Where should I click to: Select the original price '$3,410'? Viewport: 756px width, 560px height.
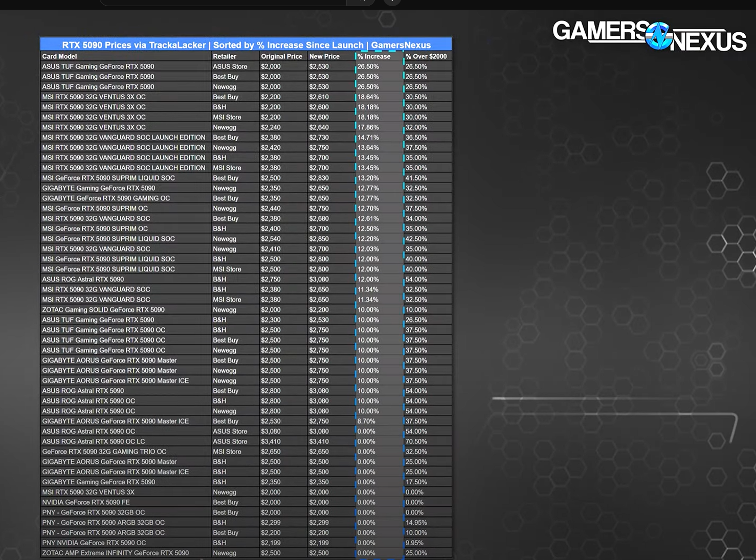[x=271, y=441]
